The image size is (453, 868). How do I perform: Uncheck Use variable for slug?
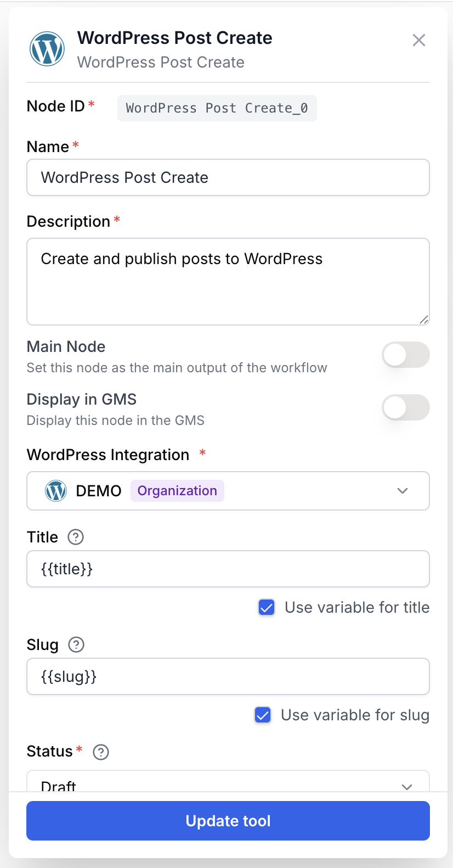click(x=263, y=715)
